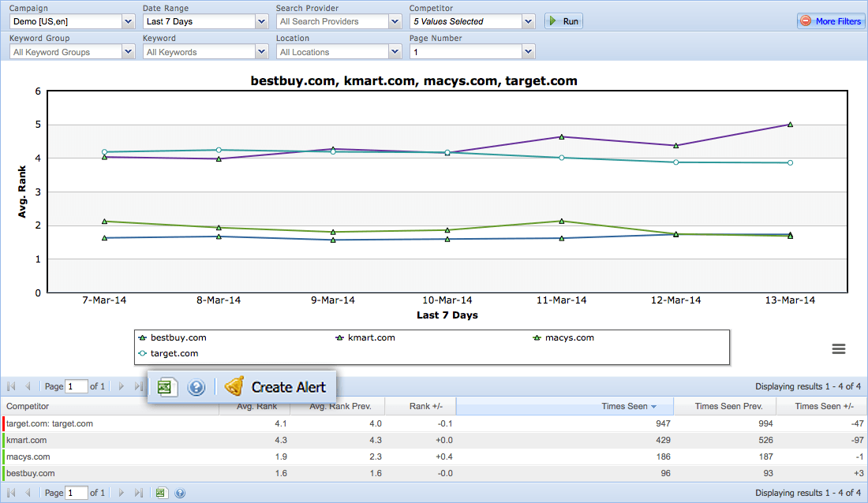Go to next page in bottom pager
This screenshot has width=868, height=503.
click(122, 493)
